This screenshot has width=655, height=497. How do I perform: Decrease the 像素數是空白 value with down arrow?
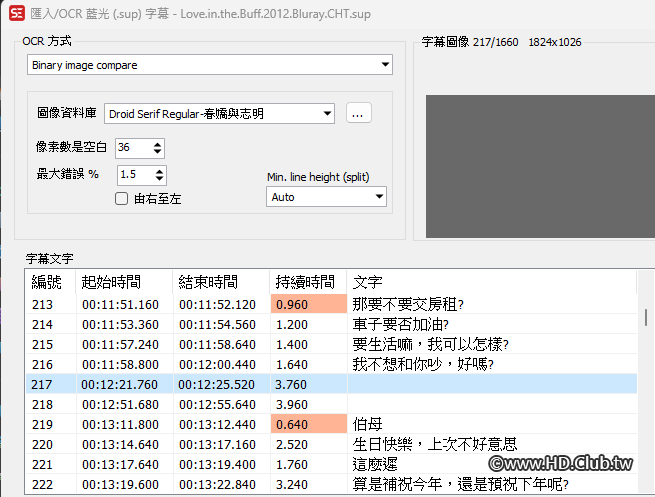(157, 152)
